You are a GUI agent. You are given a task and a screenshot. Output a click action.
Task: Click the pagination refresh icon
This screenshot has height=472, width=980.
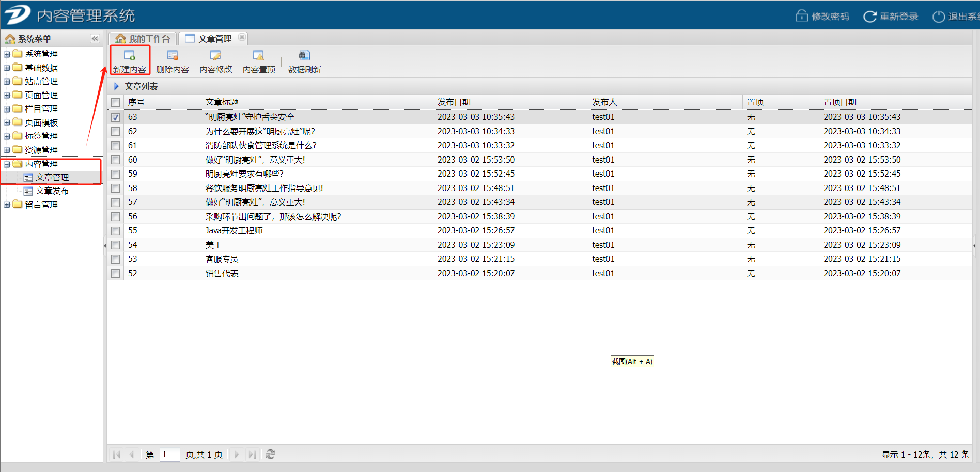click(270, 454)
